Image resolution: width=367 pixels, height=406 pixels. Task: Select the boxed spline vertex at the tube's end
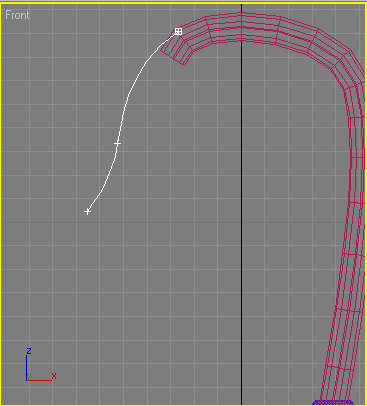pos(178,32)
